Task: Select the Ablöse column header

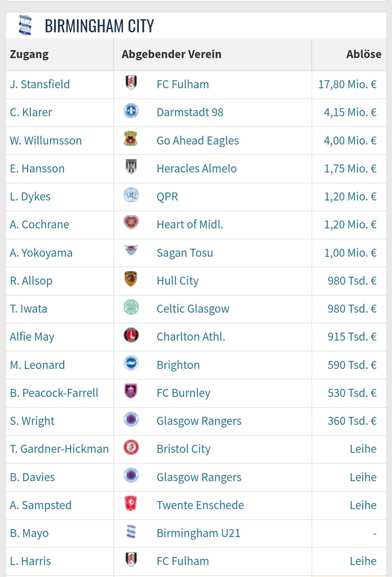Action: click(364, 54)
